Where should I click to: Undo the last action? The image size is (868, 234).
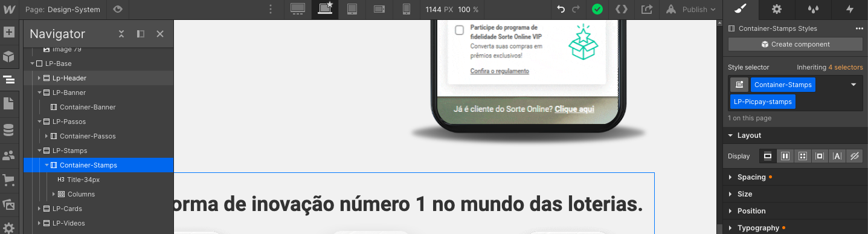(561, 9)
